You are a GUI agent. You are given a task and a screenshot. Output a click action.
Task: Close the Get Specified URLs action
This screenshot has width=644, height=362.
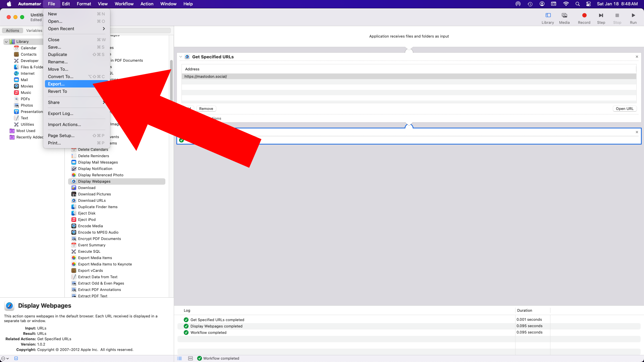point(637,57)
